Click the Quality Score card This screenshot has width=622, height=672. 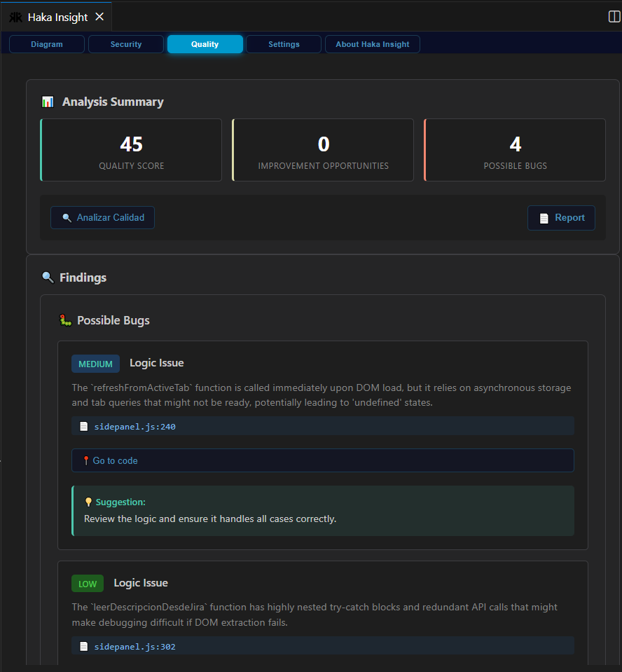pos(131,150)
